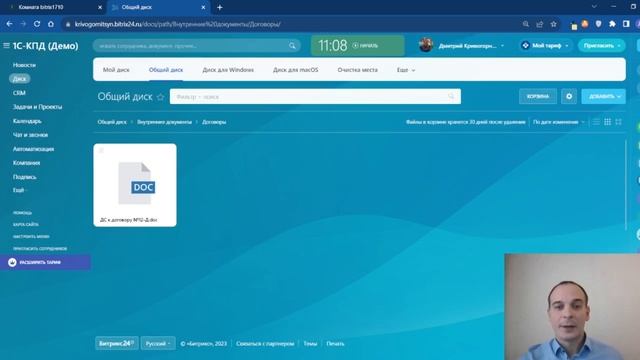Switch to Мой диск tab

[x=116, y=70]
